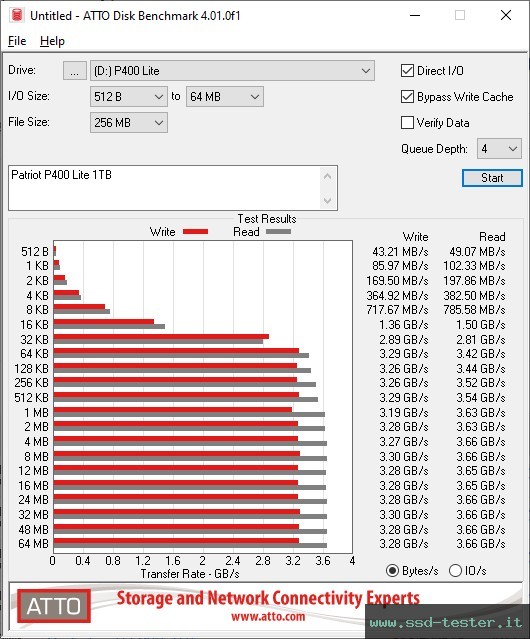
Task: Open the Queue Depth dropdown
Action: pos(499,149)
